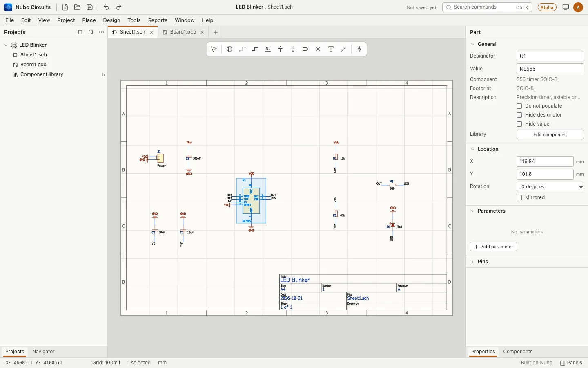Place a ground symbol tool
This screenshot has width=588, height=368.
pyautogui.click(x=293, y=49)
